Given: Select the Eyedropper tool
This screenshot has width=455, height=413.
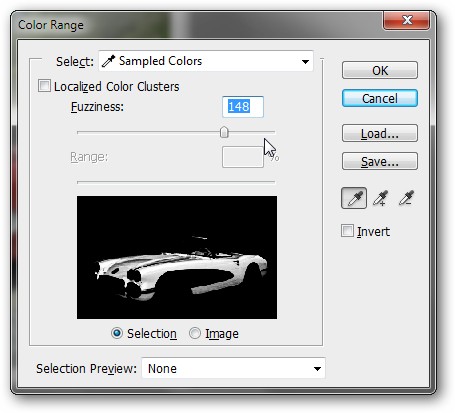Looking at the screenshot, I should [354, 198].
